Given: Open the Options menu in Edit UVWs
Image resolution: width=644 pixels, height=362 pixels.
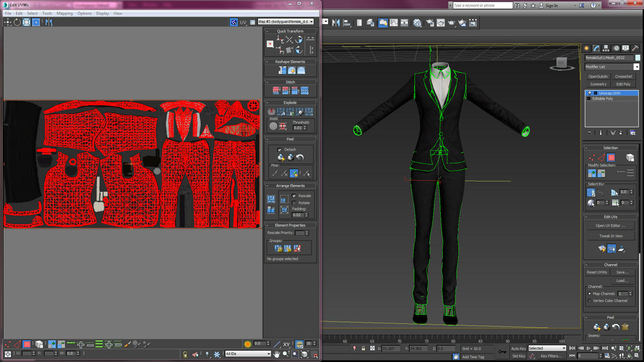Looking at the screenshot, I should click(84, 14).
